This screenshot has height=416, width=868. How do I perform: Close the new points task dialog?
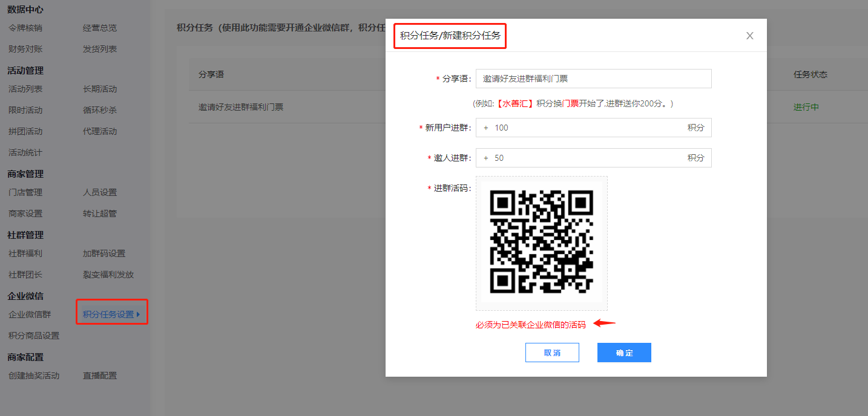point(750,36)
